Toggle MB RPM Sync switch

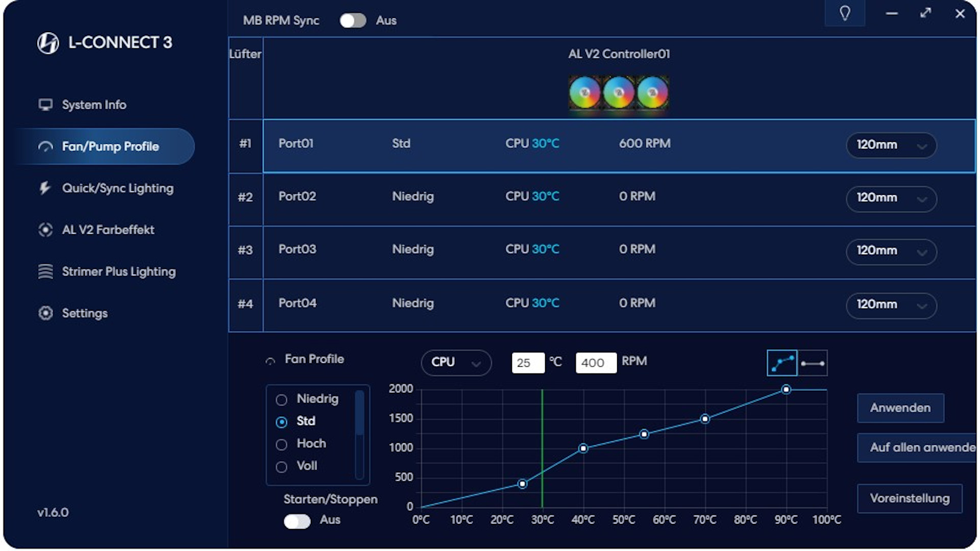(x=353, y=20)
